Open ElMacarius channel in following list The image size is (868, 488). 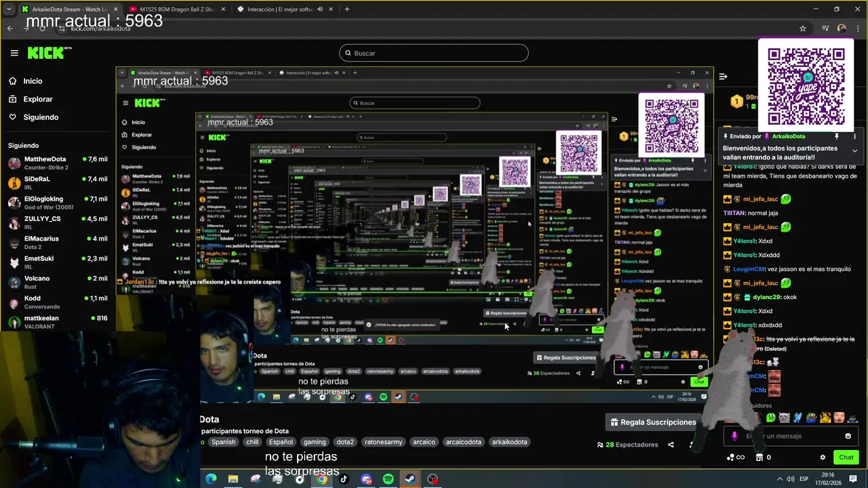pos(58,242)
